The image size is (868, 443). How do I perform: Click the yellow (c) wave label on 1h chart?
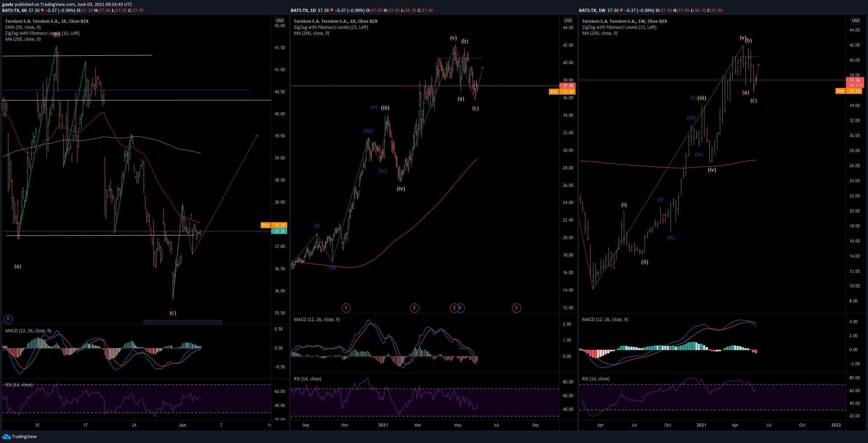pos(173,313)
